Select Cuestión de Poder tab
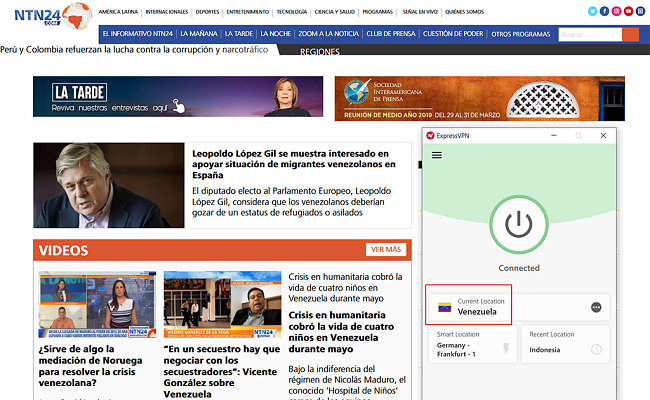This screenshot has height=400, width=650. (x=453, y=34)
